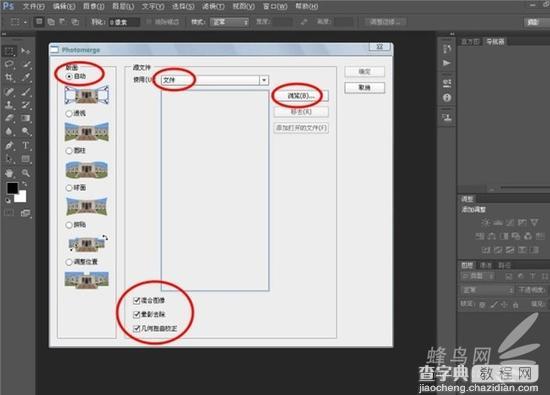Open the 图像 menu

[94, 6]
